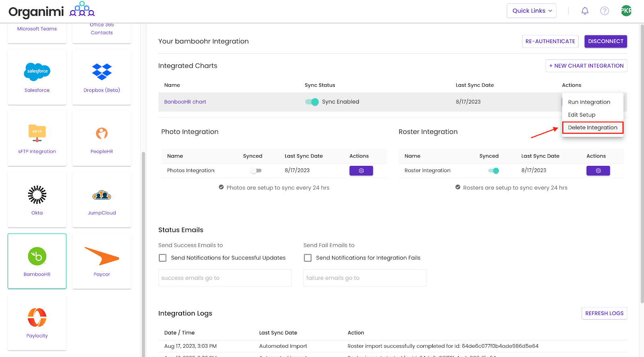This screenshot has height=357, width=644.
Task: Select the BambooHR integration card
Action: (37, 261)
